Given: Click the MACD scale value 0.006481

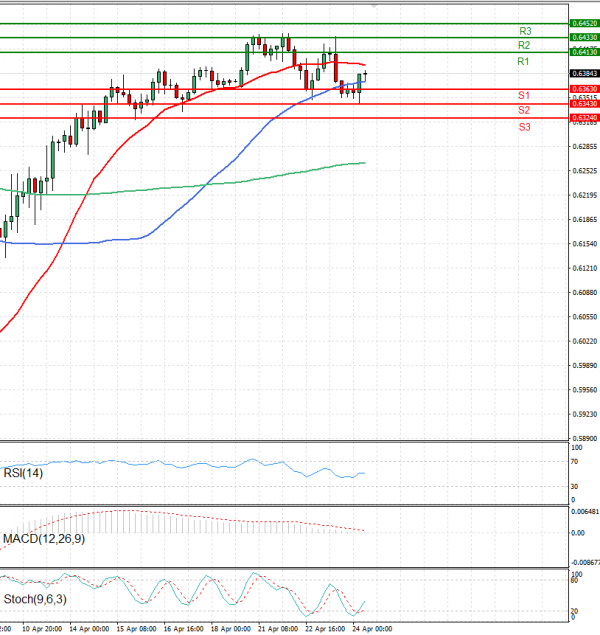Looking at the screenshot, I should [585, 512].
